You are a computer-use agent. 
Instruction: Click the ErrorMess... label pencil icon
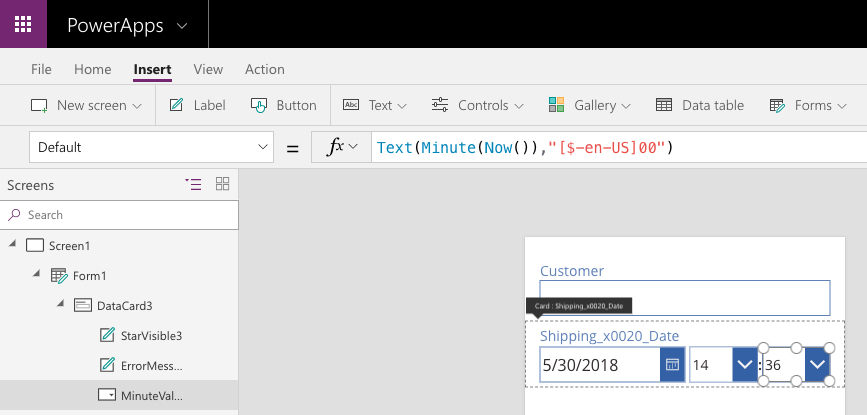pyautogui.click(x=107, y=365)
